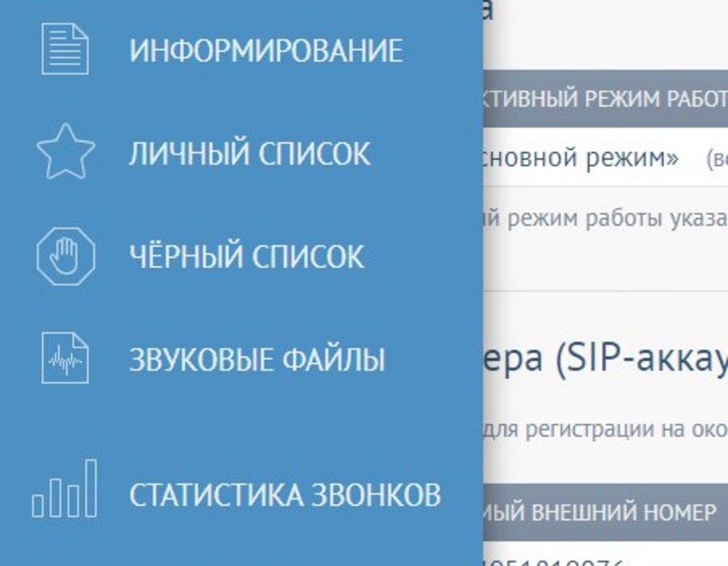Click the 'сновной режим»' mode text
The height and width of the screenshot is (566, 728).
580,158
